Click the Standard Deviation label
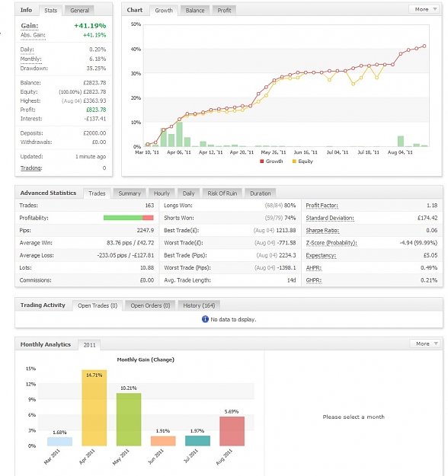This screenshot has width=448, height=476. point(330,218)
